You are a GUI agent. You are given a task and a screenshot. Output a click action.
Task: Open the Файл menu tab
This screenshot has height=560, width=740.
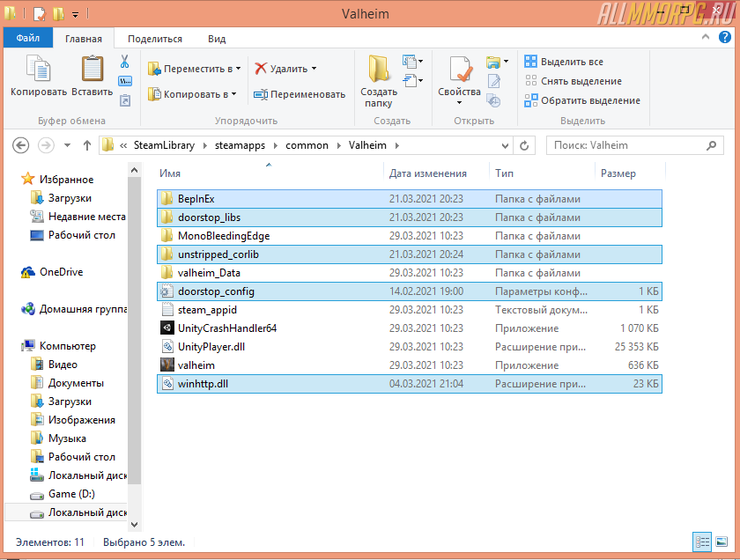click(x=28, y=38)
